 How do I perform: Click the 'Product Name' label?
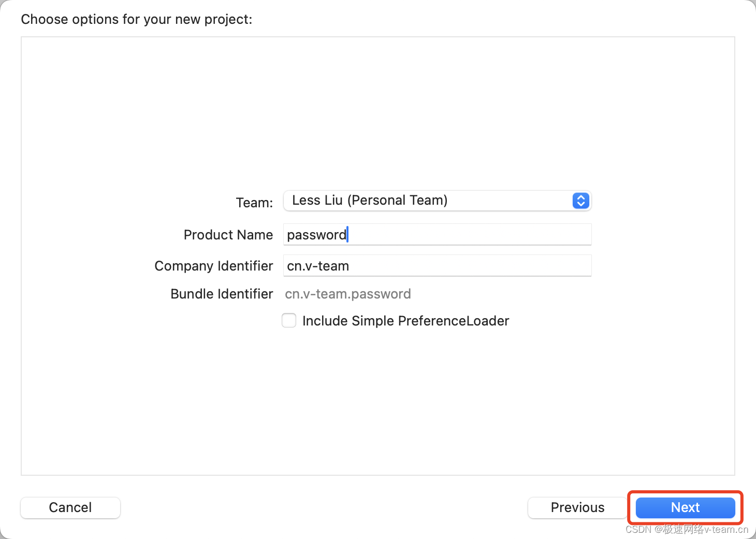228,235
